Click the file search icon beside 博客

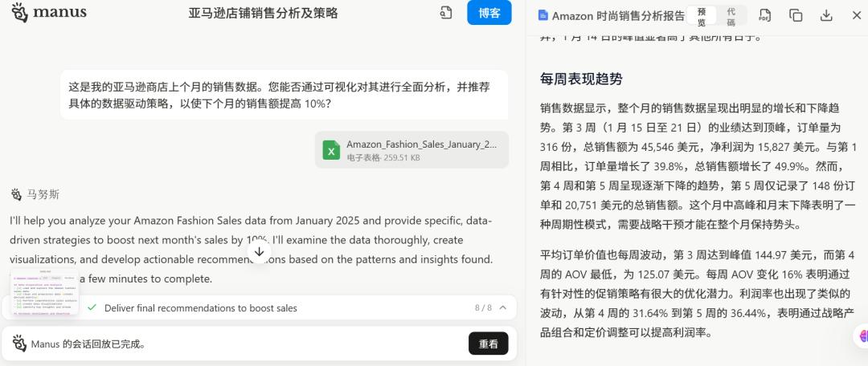coord(446,13)
